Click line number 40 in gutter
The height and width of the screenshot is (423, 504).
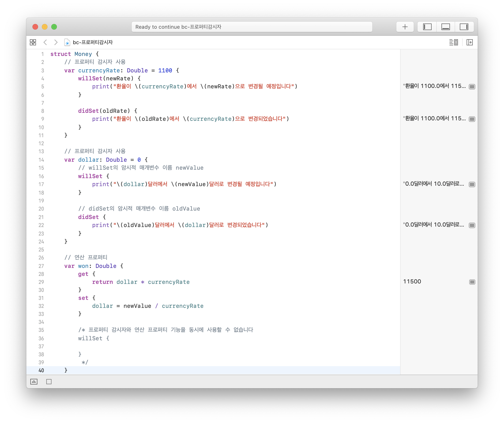pos(41,370)
